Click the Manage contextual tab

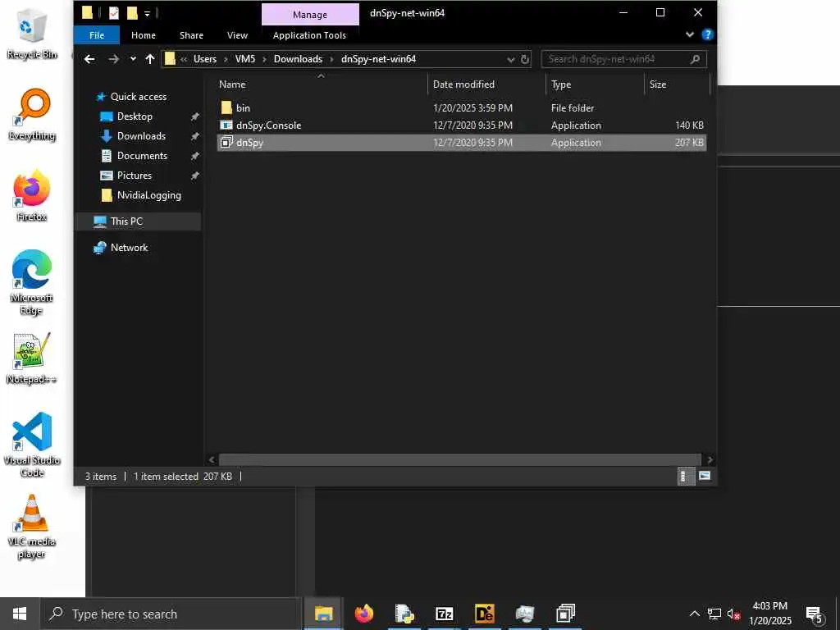pyautogui.click(x=310, y=15)
